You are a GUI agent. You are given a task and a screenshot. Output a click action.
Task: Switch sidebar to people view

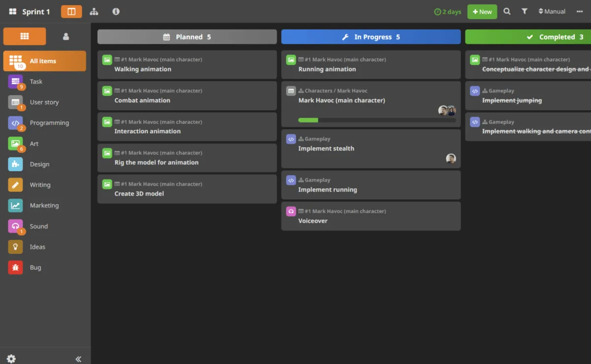[66, 36]
